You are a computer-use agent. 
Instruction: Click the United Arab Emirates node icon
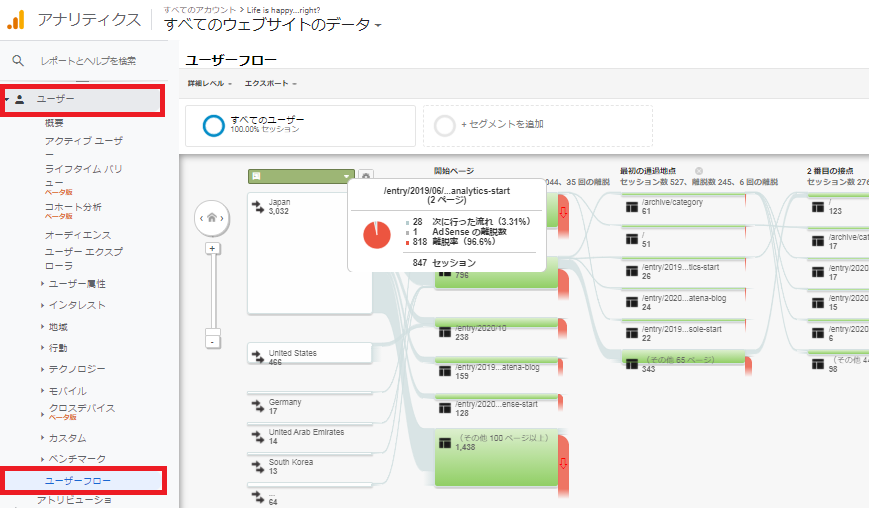click(258, 436)
